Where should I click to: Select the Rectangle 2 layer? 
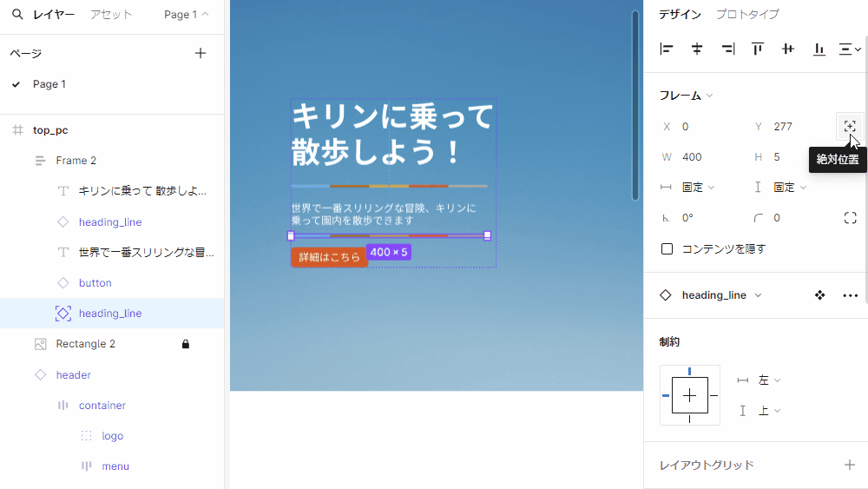[x=85, y=344]
